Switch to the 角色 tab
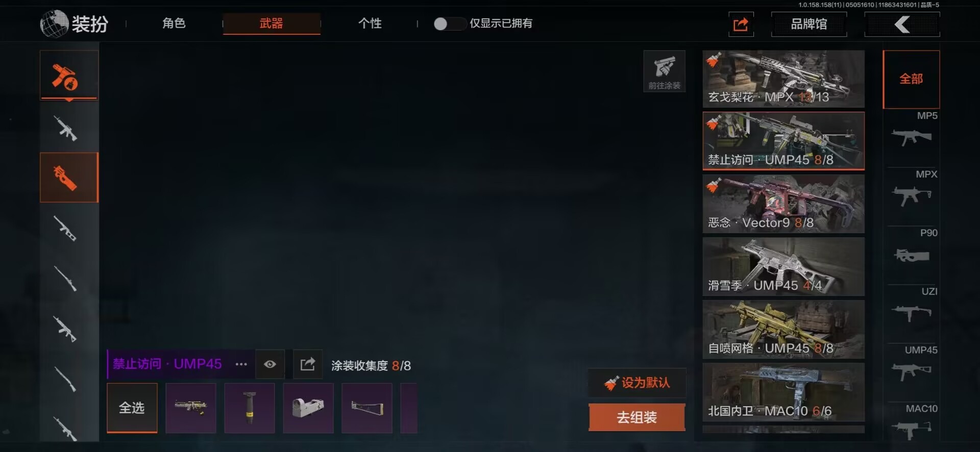 [x=174, y=23]
